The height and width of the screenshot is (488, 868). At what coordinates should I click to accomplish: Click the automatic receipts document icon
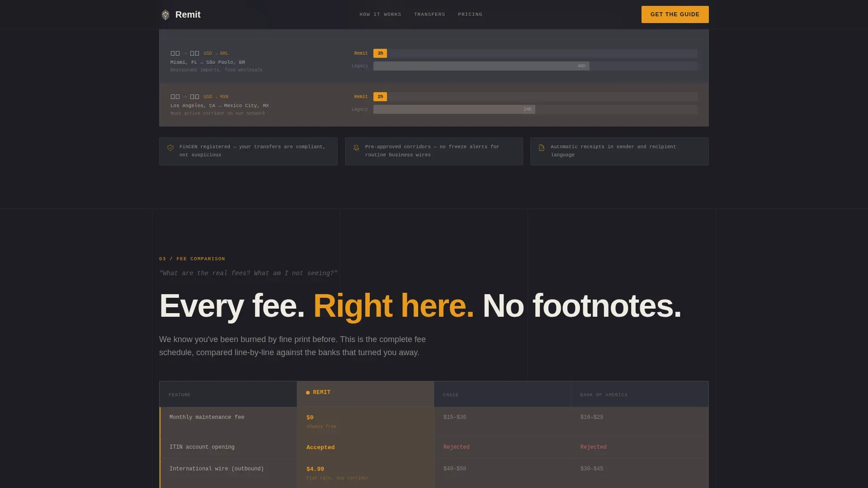[542, 148]
